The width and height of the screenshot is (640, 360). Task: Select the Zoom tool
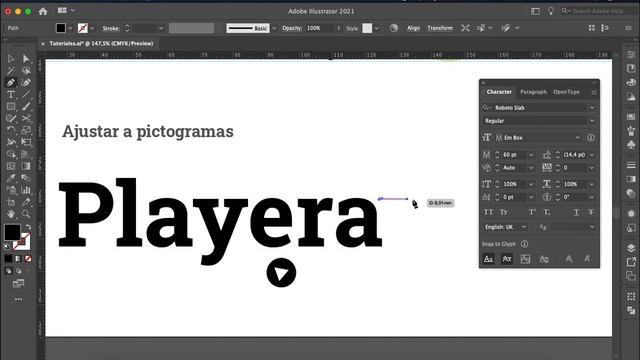tap(26, 214)
